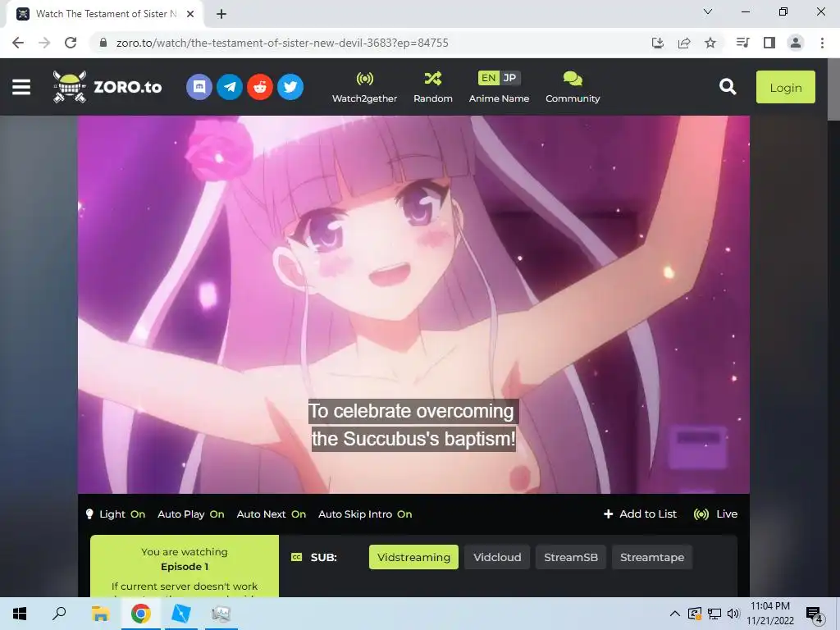Select the Streamtape server
The image size is (840, 630).
pyautogui.click(x=652, y=557)
